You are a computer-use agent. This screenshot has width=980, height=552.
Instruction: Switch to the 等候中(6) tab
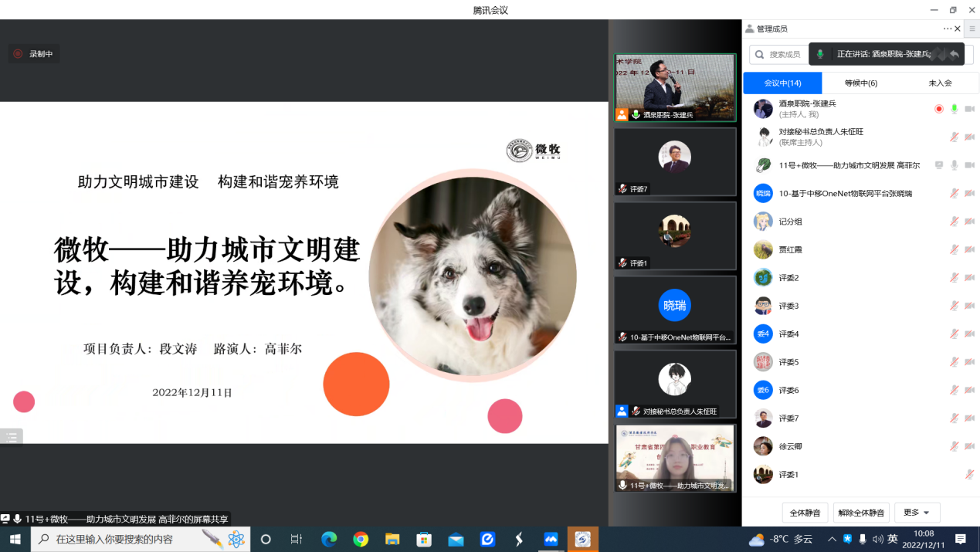tap(861, 83)
